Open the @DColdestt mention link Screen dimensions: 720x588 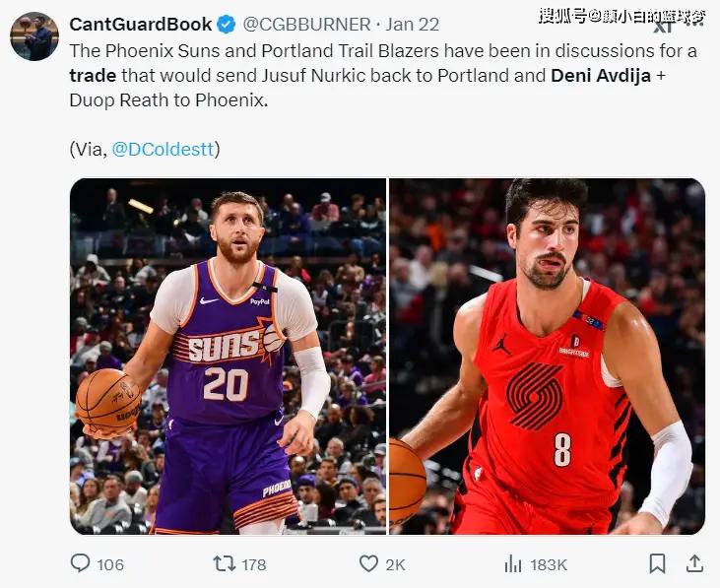(x=164, y=149)
